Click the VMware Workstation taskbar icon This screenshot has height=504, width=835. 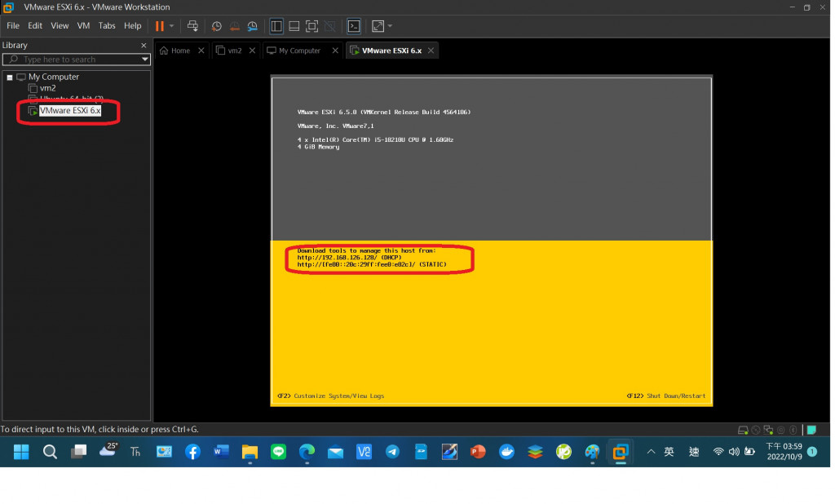pyautogui.click(x=621, y=453)
